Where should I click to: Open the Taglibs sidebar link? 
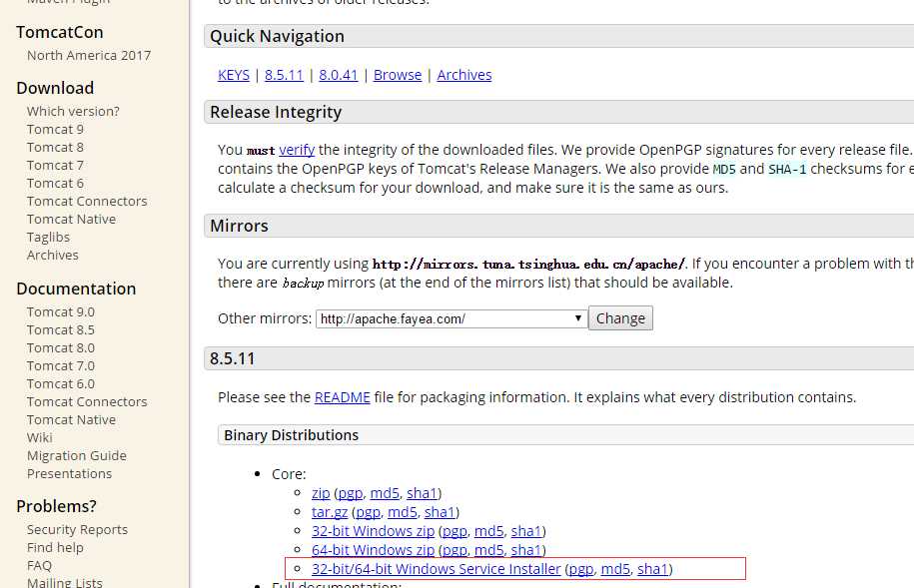(48, 238)
